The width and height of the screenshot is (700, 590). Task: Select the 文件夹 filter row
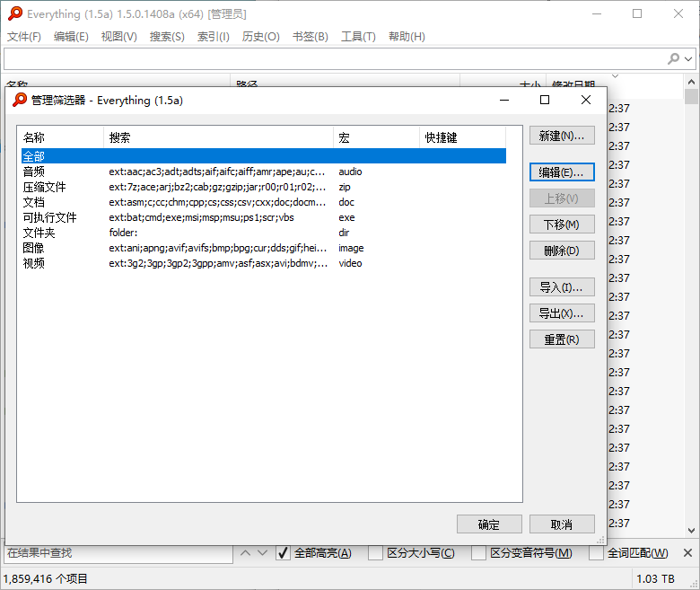coord(263,233)
